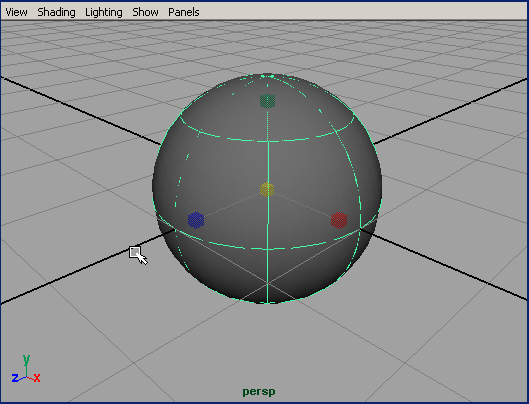Viewport: 529px width, 404px height.
Task: Click the red X-axis scale handle
Action: (x=339, y=220)
